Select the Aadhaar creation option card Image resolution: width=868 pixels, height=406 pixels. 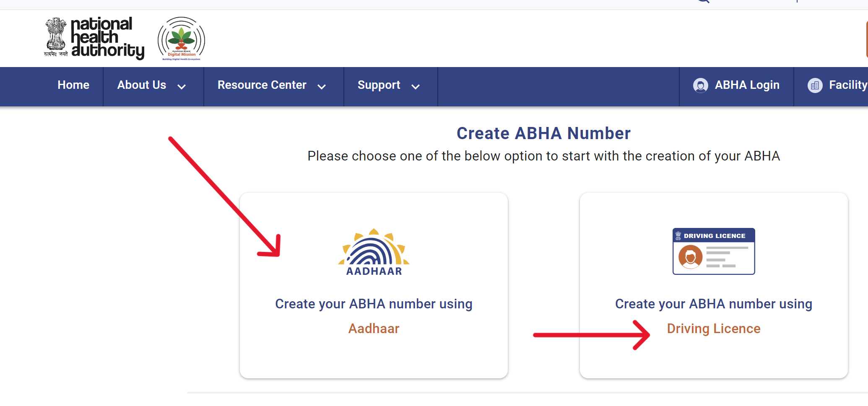(x=374, y=285)
